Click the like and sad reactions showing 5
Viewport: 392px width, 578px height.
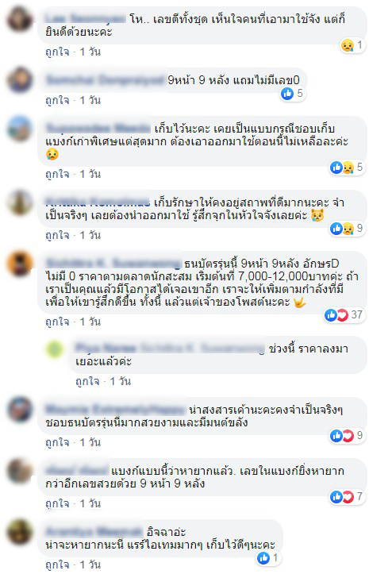coord(347,168)
